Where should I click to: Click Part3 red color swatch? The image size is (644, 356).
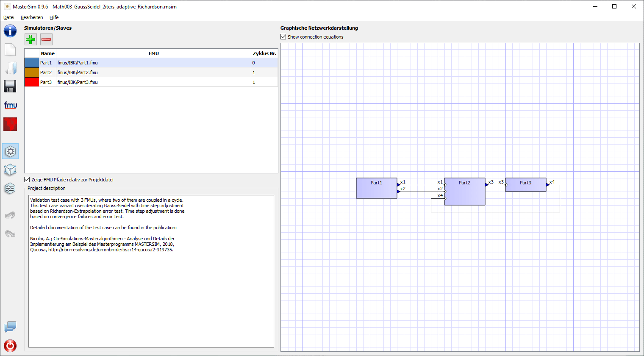32,82
